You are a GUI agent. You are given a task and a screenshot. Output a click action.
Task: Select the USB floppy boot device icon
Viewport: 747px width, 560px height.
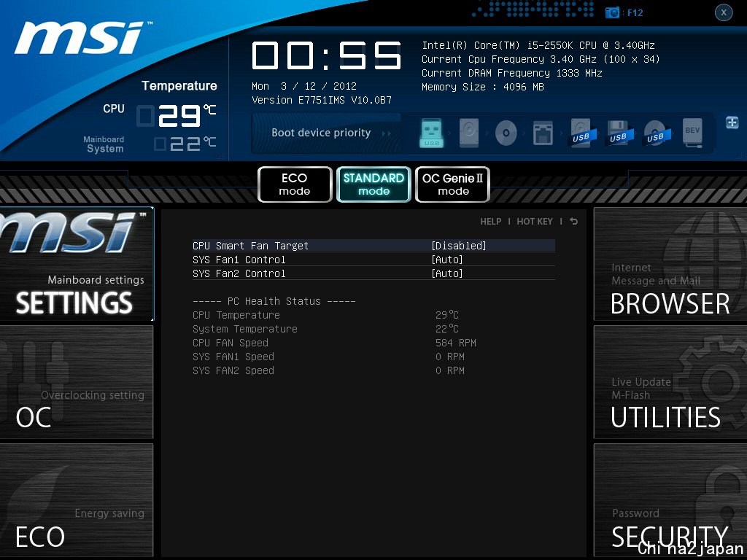click(x=618, y=133)
